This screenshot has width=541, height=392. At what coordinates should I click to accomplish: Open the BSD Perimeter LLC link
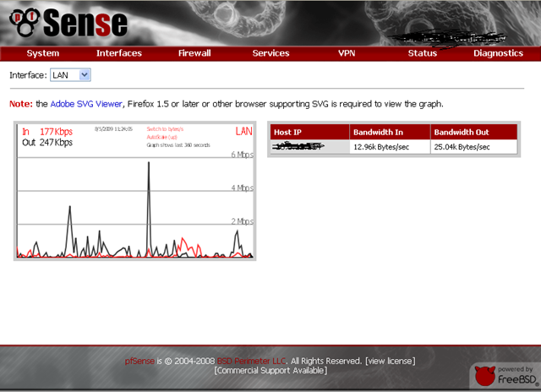(252, 361)
